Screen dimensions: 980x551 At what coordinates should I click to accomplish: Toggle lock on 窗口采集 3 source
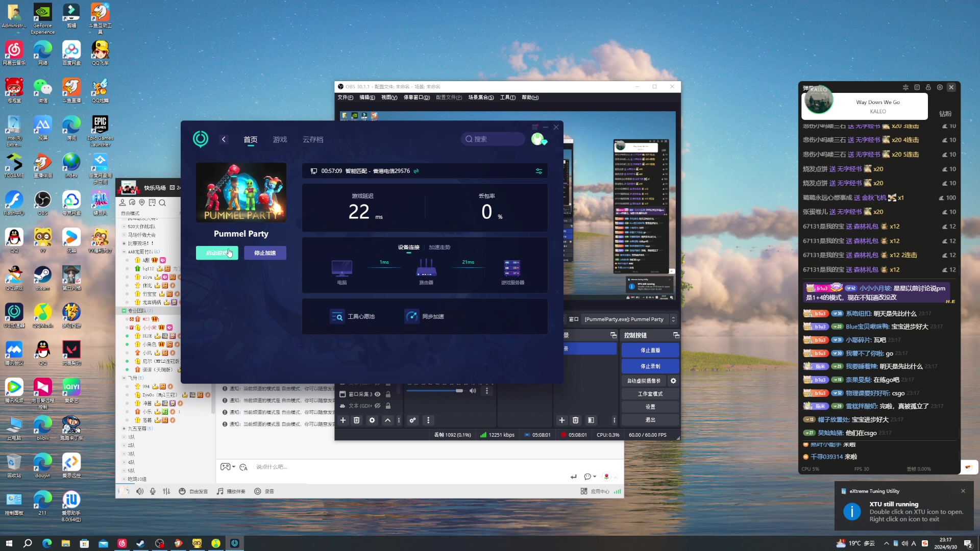click(388, 394)
